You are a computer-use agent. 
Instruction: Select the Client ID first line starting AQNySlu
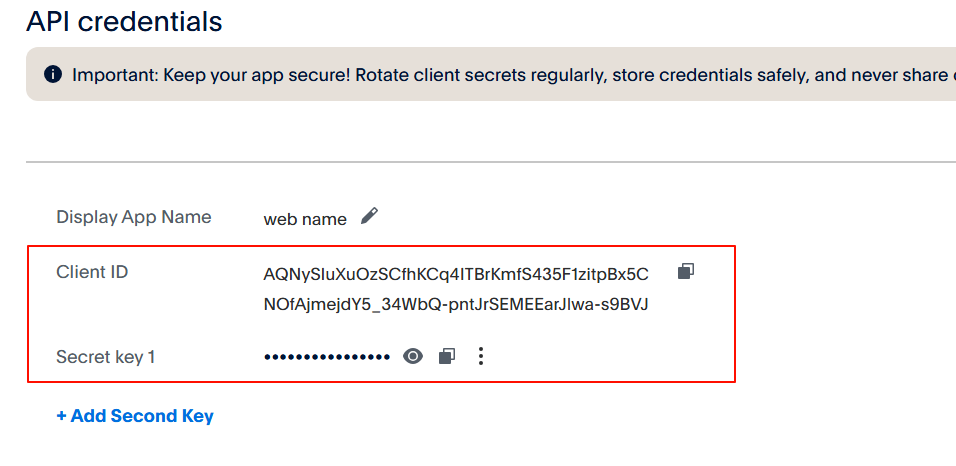click(456, 274)
